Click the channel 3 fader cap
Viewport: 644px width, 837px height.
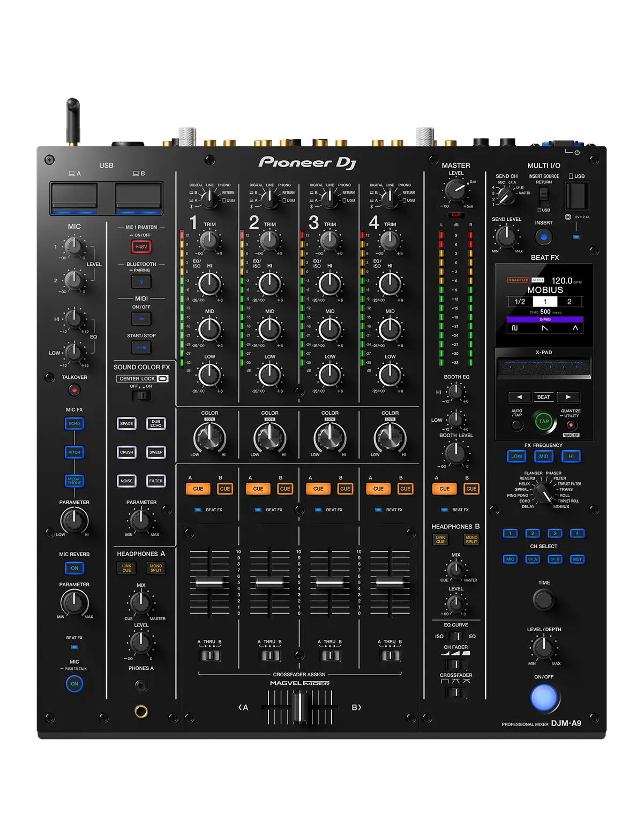coord(330,582)
